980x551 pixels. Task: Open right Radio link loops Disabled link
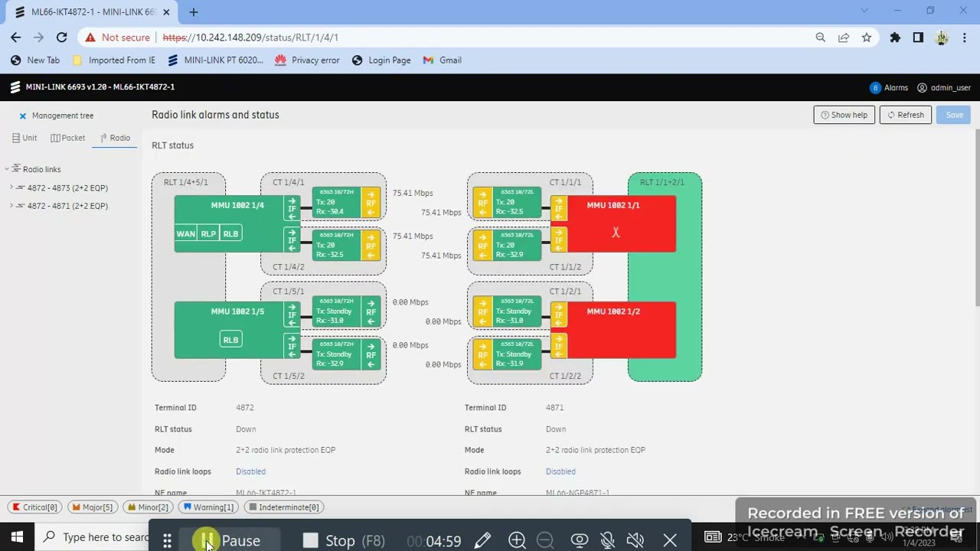560,471
